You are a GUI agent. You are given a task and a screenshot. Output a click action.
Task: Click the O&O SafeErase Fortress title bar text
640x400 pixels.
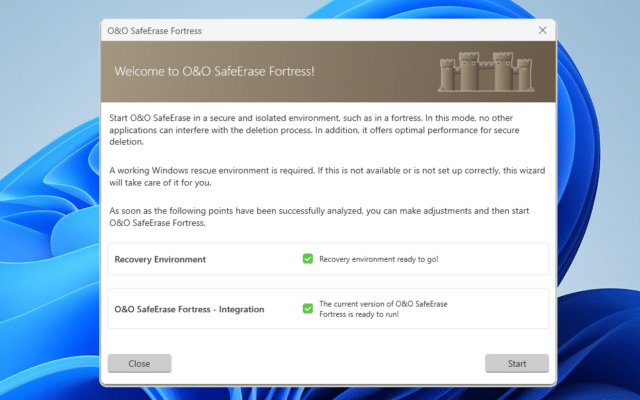pyautogui.click(x=154, y=31)
